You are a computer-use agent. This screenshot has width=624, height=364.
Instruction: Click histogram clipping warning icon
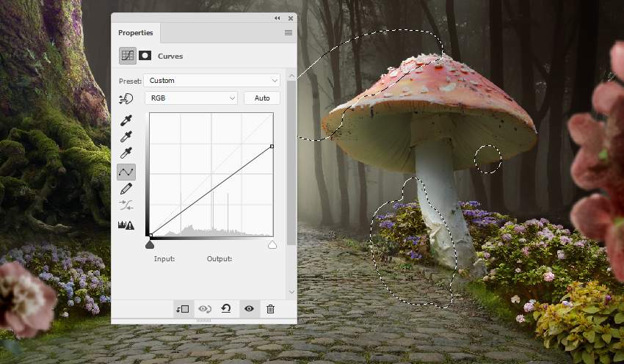coord(126,225)
